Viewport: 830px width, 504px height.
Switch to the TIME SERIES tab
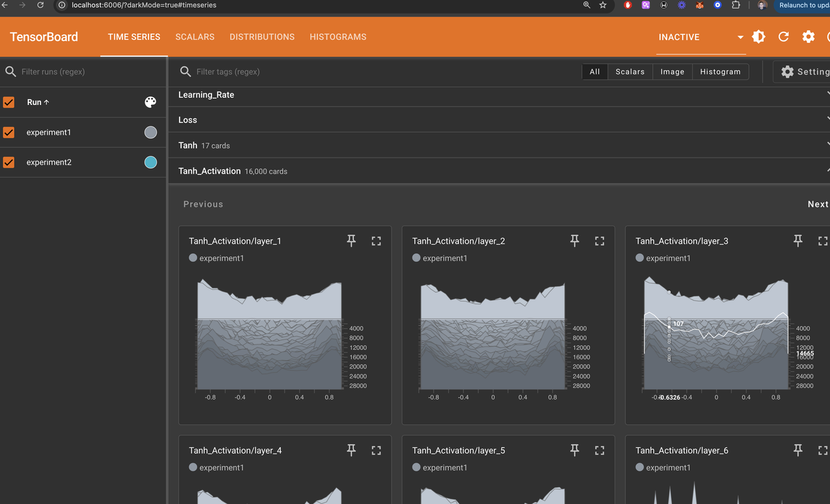134,37
